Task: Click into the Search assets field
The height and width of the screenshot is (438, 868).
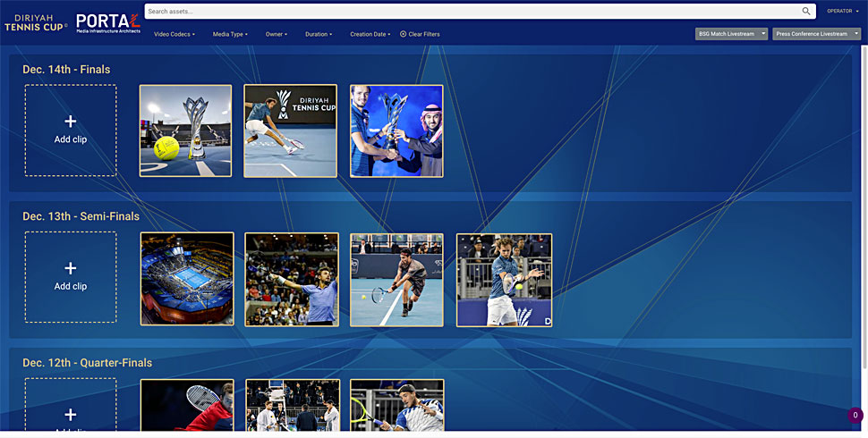Action: (470, 12)
